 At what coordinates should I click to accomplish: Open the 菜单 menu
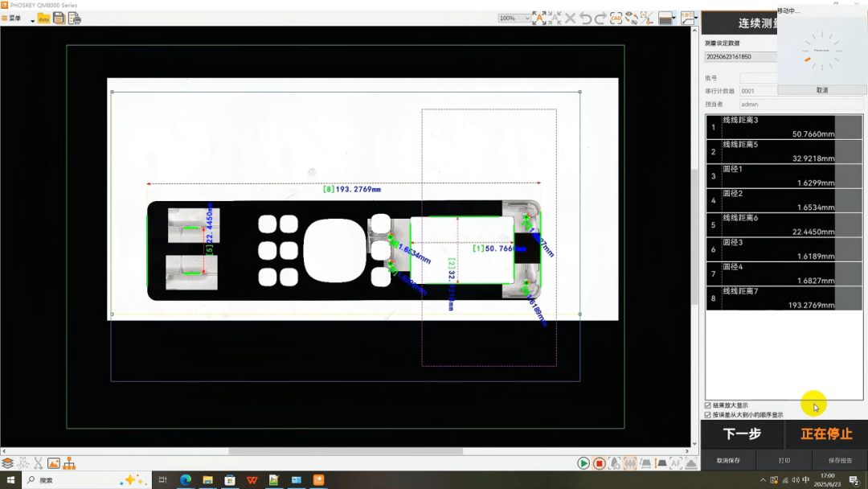tap(11, 18)
